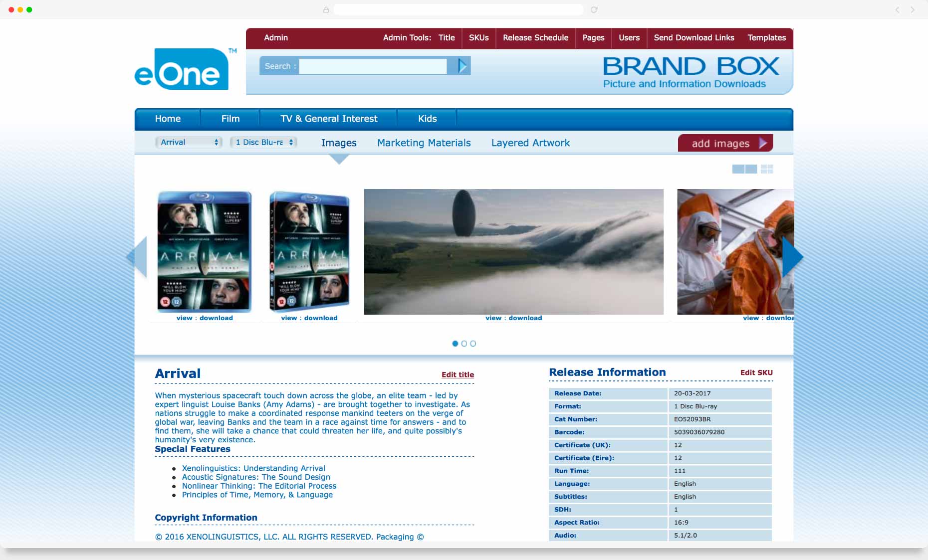
Task: Click audio value 5.1/2.0
Action: click(685, 536)
